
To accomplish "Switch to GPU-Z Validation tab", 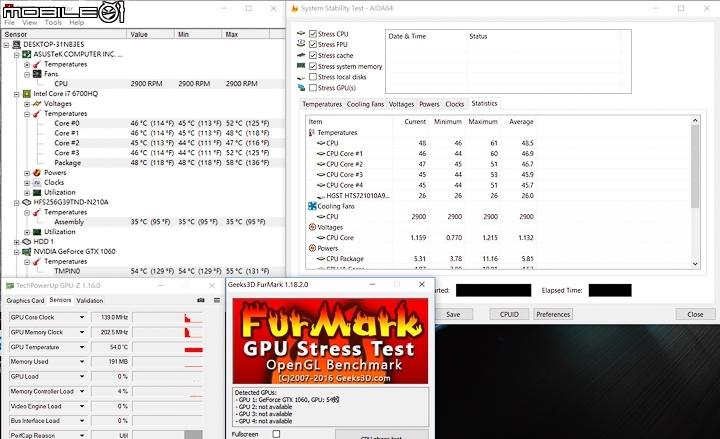I will click(x=90, y=300).
